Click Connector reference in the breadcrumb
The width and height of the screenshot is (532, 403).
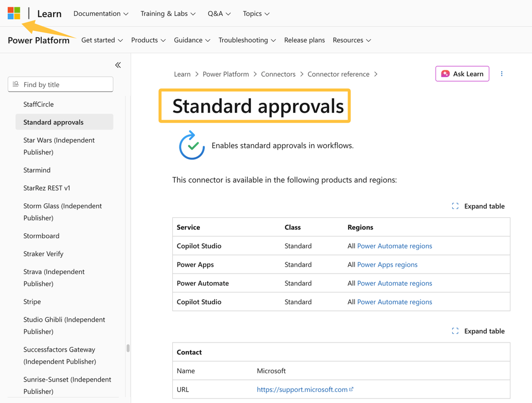coord(338,74)
